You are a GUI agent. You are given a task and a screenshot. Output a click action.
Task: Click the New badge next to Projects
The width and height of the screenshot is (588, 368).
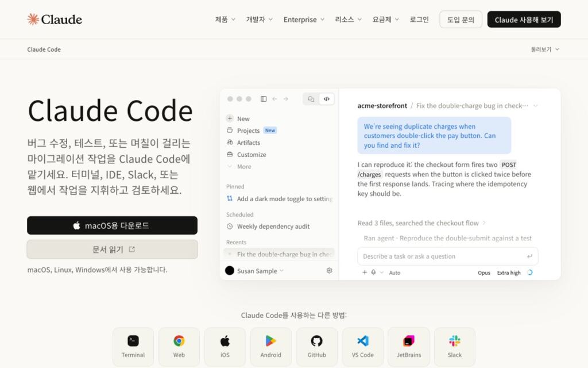click(270, 131)
